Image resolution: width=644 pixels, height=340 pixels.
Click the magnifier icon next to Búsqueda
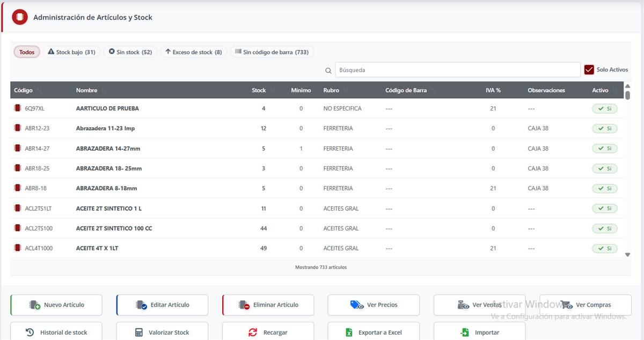pyautogui.click(x=328, y=70)
